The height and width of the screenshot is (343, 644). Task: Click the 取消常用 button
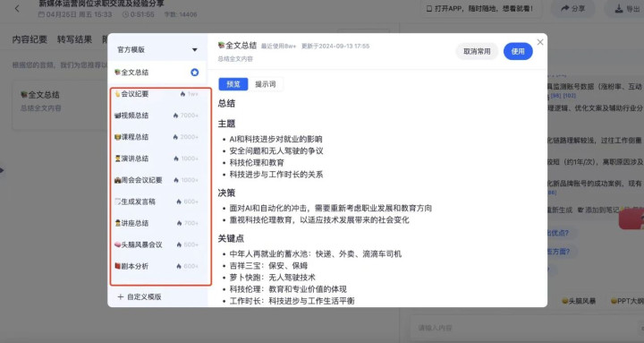(477, 51)
